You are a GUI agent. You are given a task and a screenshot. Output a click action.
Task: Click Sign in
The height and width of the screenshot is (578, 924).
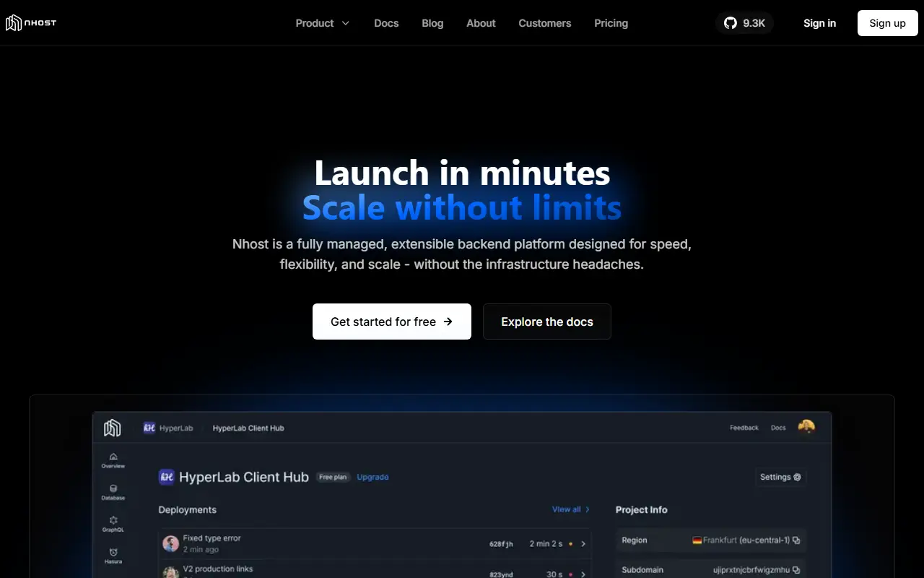(819, 23)
